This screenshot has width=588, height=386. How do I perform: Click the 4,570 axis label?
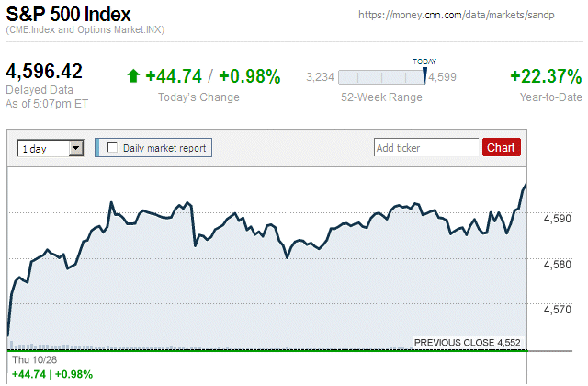558,310
